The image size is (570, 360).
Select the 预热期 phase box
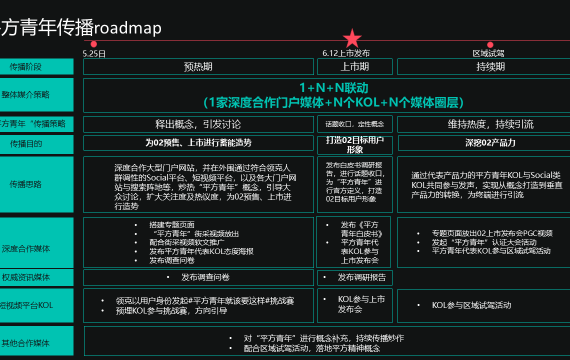(198, 67)
